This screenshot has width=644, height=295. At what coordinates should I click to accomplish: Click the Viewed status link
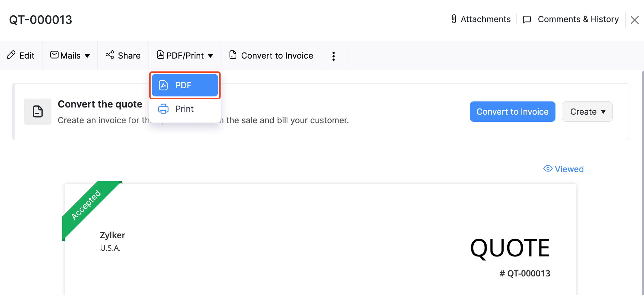pos(563,169)
